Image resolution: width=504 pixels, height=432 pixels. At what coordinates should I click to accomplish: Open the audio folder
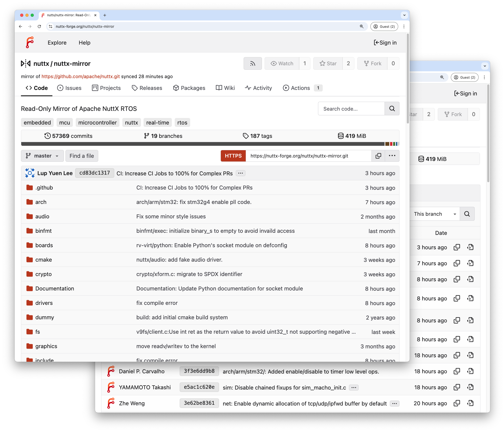[x=42, y=217]
